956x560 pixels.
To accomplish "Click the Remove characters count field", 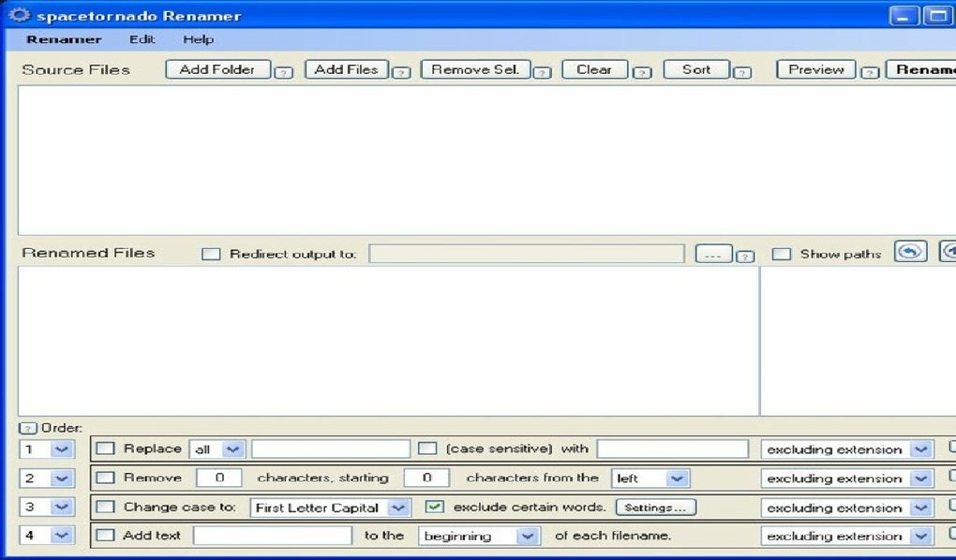I will [219, 478].
